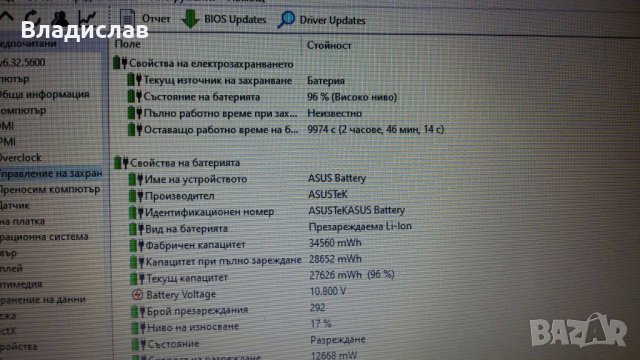Viewport: 640px width, 360px height.
Task: Select value 34560 mWh
Action: [335, 243]
